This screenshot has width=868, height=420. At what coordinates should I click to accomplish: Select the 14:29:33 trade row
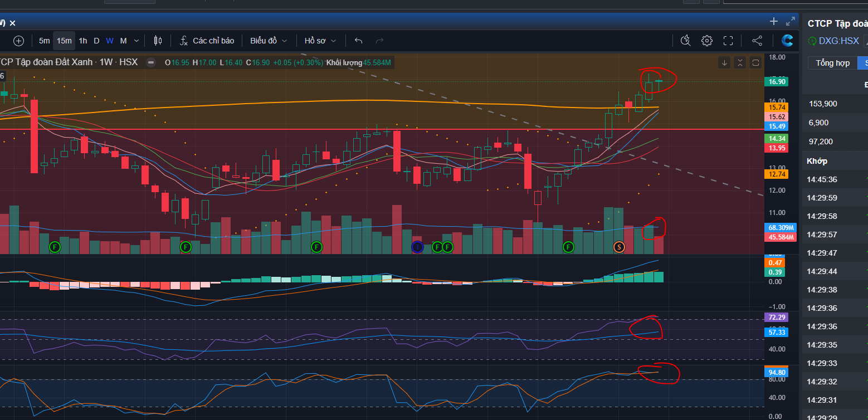point(835,363)
